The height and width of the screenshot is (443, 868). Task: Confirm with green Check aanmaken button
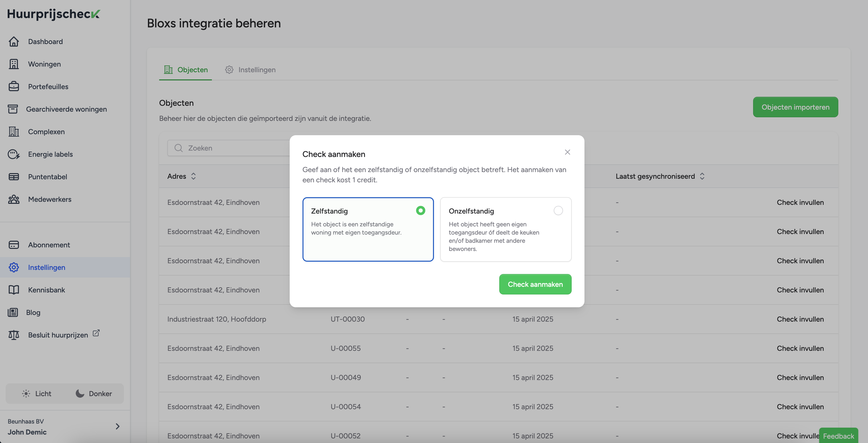point(535,284)
